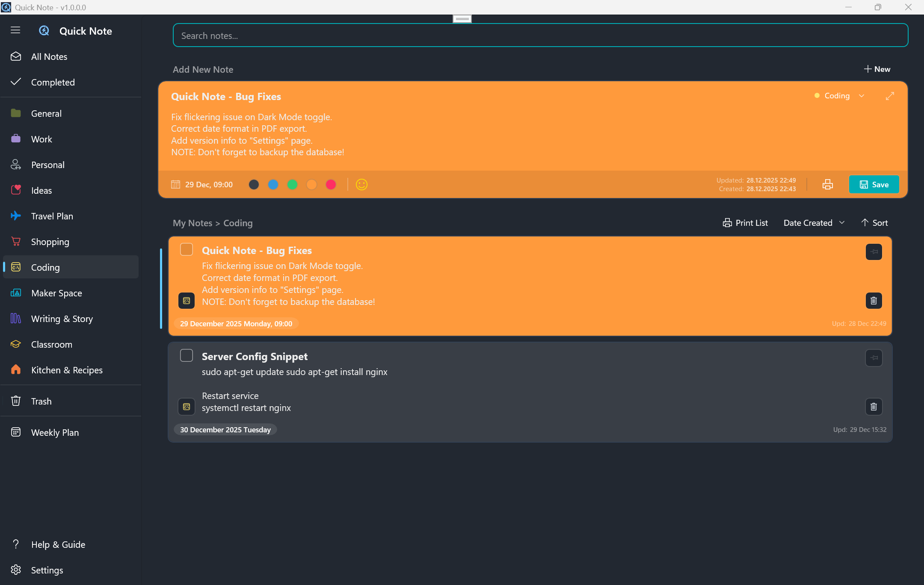Image resolution: width=924 pixels, height=585 pixels.
Task: Open the Weekly Plan section
Action: (x=55, y=432)
